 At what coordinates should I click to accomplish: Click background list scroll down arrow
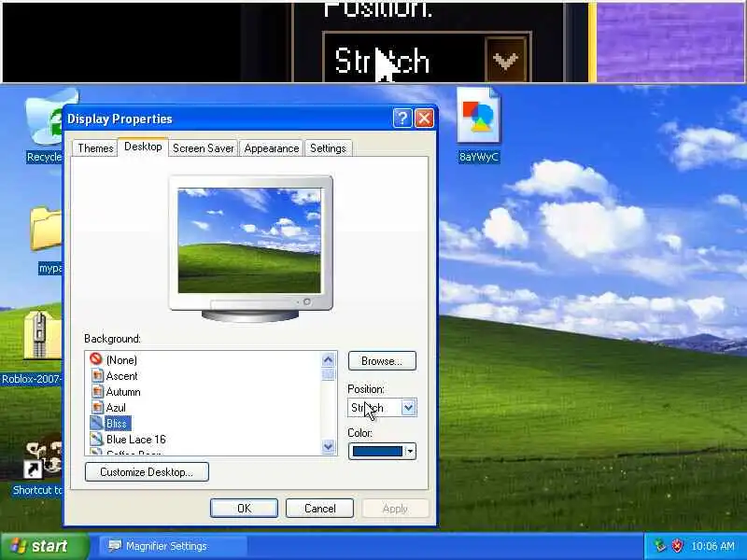(329, 447)
